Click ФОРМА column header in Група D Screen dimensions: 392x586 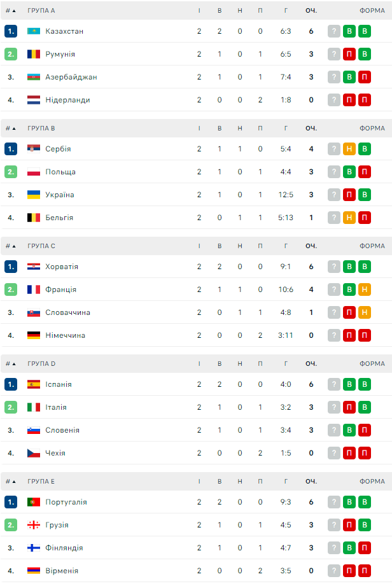pyautogui.click(x=372, y=363)
